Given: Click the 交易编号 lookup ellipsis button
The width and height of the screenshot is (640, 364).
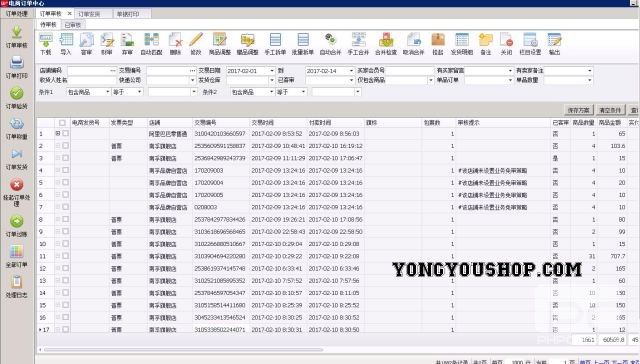Looking at the screenshot, I should pyautogui.click(x=193, y=71).
